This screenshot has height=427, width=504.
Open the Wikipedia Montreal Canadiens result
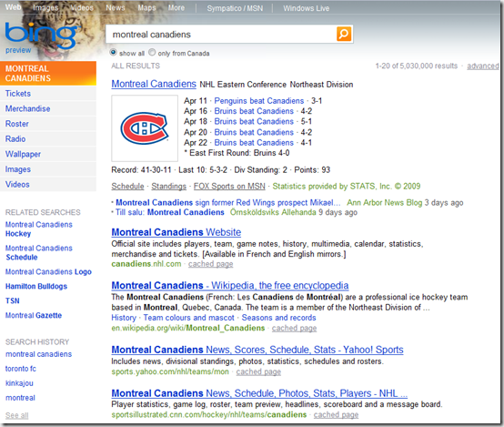pyautogui.click(x=230, y=285)
